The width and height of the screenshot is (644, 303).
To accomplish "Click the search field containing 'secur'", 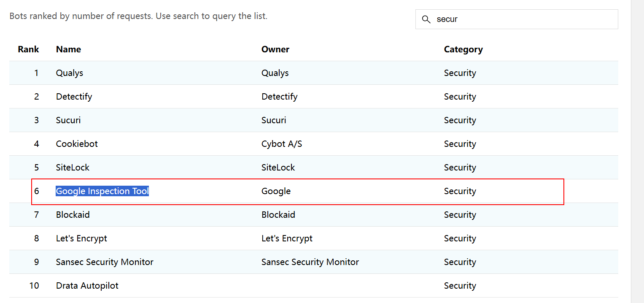I will 523,19.
